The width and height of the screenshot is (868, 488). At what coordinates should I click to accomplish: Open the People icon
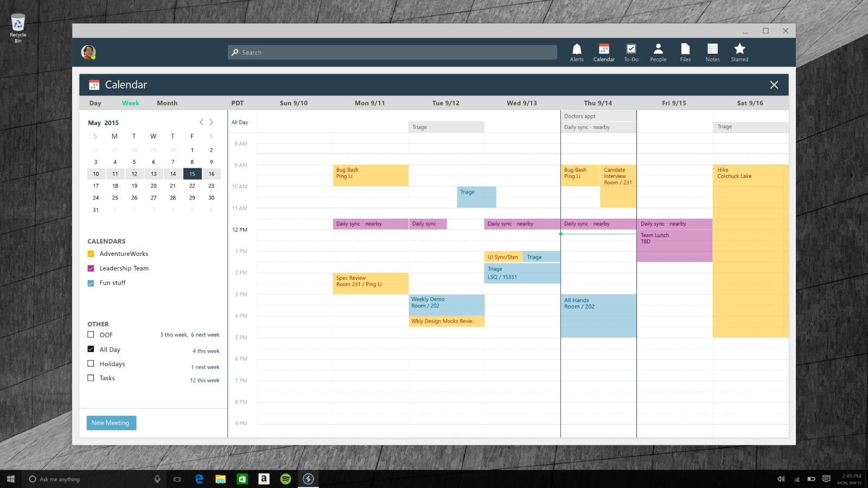[x=658, y=52]
